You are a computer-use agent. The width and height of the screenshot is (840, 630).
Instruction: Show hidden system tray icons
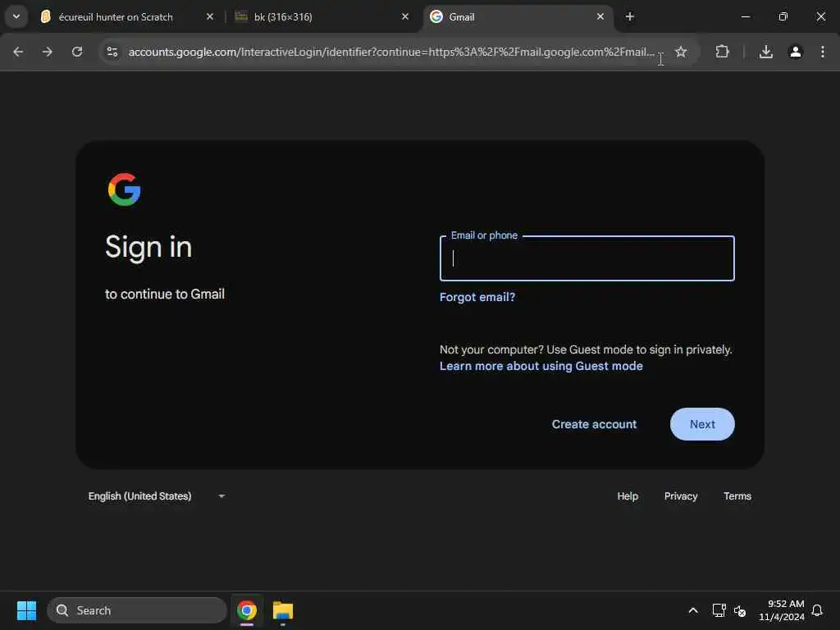692,610
